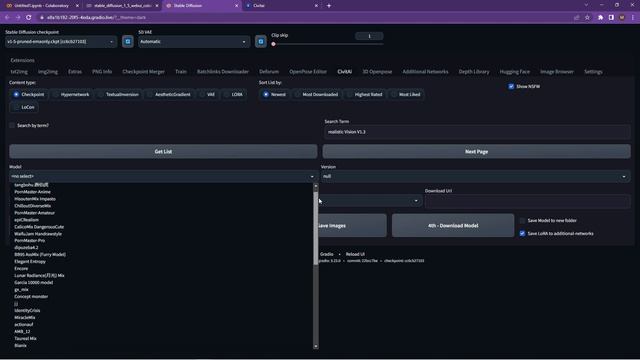640x360 pixels.
Task: Select the VAE content type
Action: pyautogui.click(x=207, y=94)
